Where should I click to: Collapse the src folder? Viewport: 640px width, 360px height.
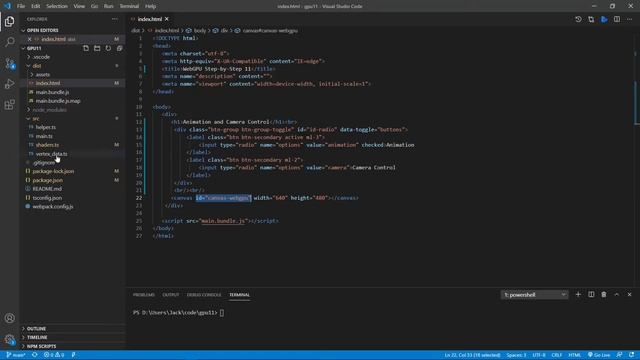click(x=36, y=118)
